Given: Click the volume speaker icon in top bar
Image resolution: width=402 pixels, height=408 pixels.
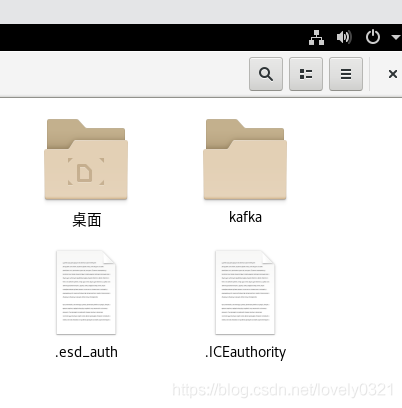Looking at the screenshot, I should 344,37.
